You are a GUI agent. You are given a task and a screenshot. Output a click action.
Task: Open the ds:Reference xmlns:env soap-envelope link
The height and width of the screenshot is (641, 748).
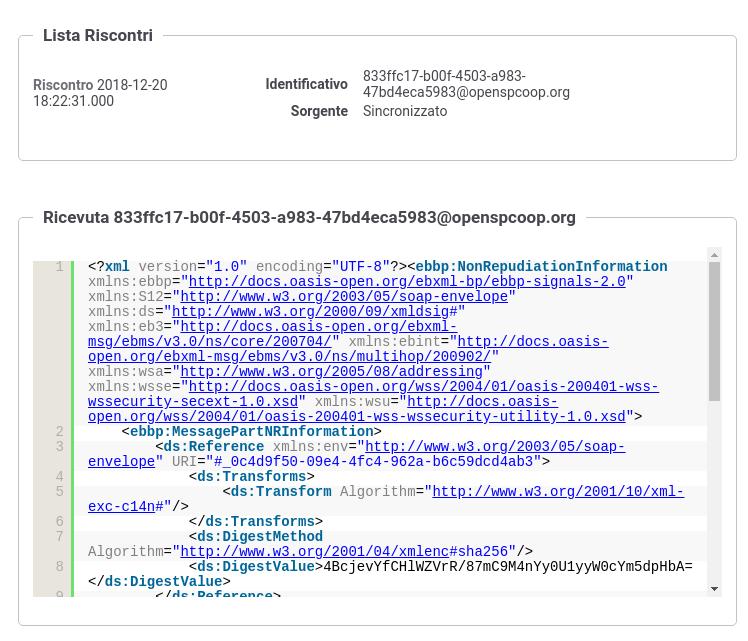click(x=495, y=446)
